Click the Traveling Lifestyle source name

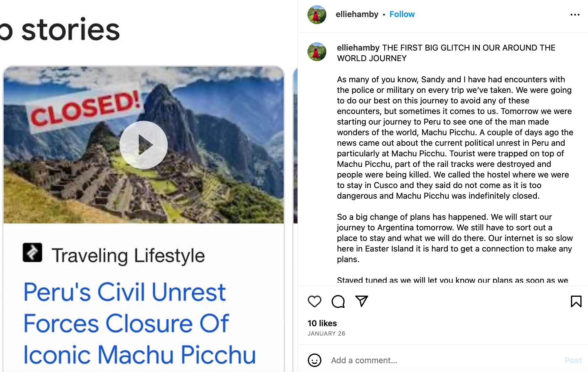click(128, 255)
